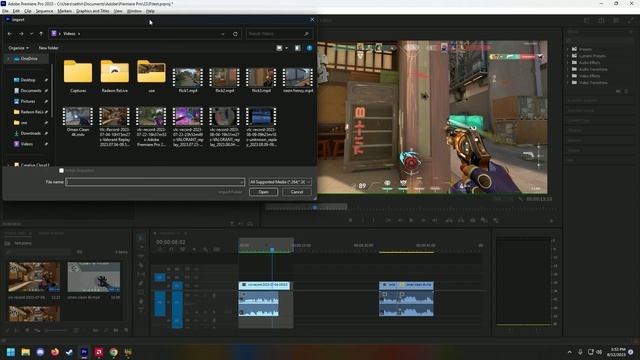Show hidden system tray icons

tap(569, 352)
